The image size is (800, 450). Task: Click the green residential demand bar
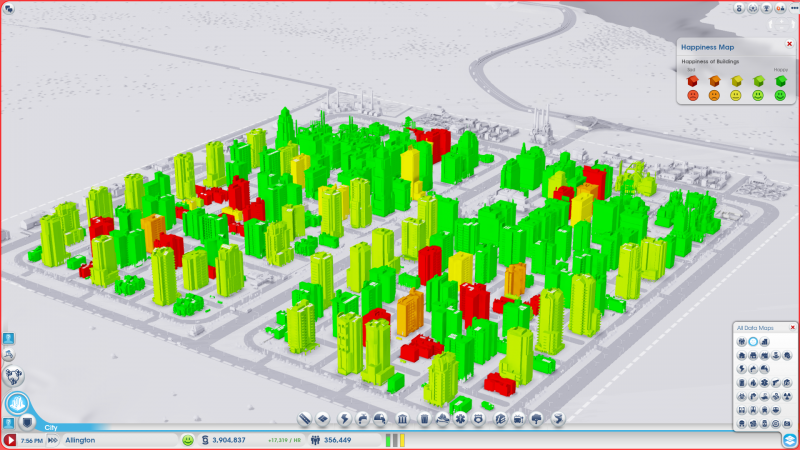pos(388,440)
